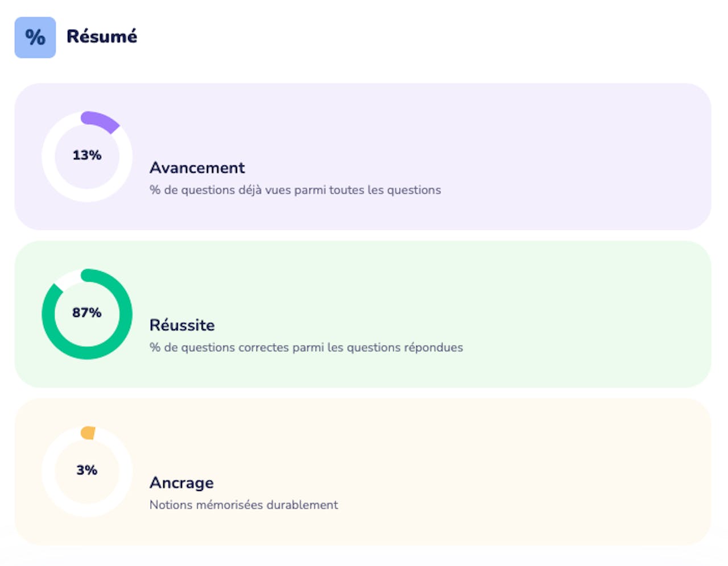Image resolution: width=728 pixels, height=566 pixels.
Task: Click the text "% de questions déjà vues parmi toutes les questions"
Action: (x=295, y=190)
